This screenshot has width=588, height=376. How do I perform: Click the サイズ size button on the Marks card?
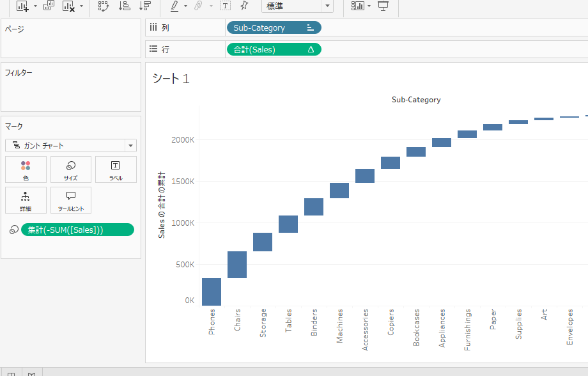tap(71, 169)
